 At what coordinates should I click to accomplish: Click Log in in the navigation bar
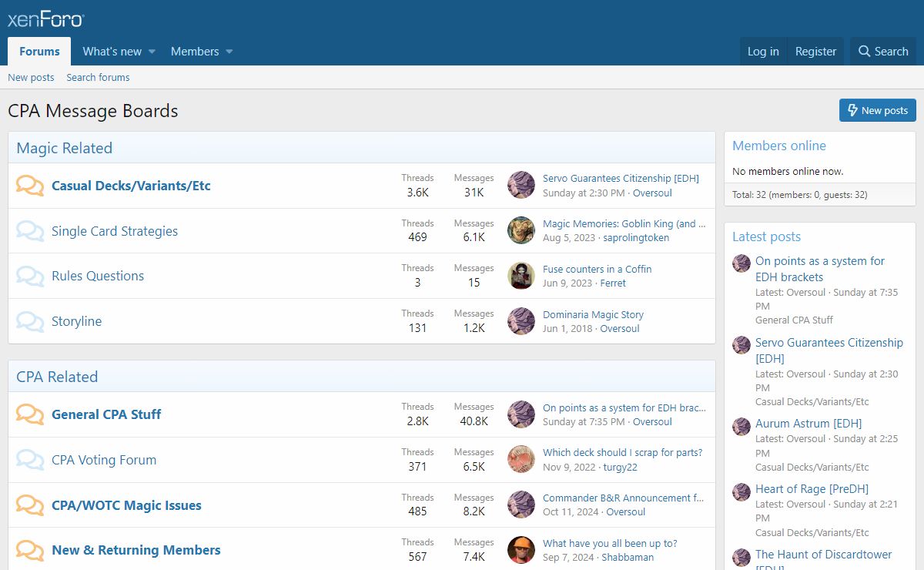point(763,52)
